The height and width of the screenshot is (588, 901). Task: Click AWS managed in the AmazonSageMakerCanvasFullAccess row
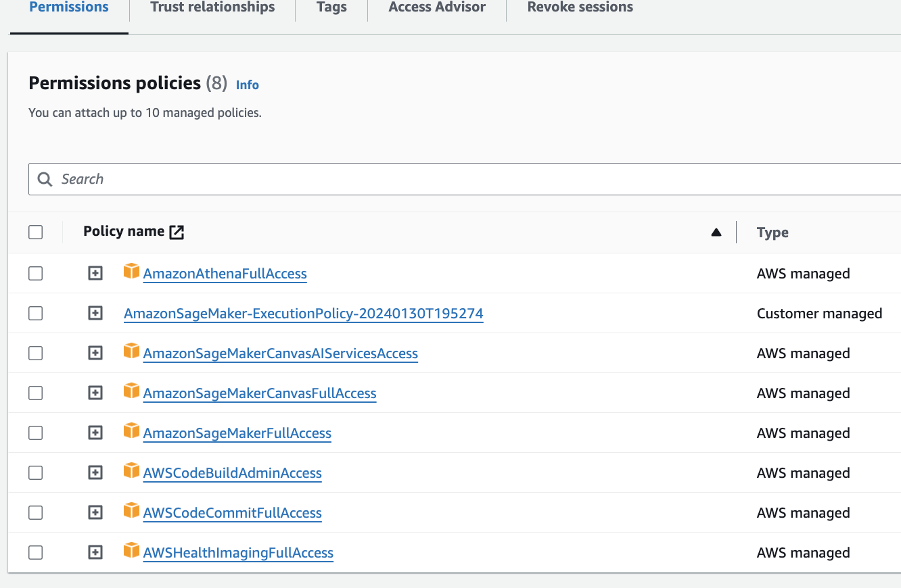804,393
